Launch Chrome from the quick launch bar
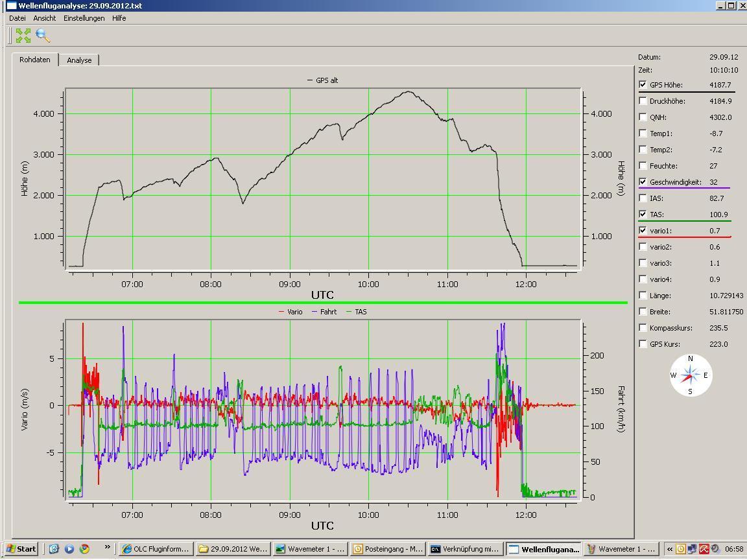 84,549
